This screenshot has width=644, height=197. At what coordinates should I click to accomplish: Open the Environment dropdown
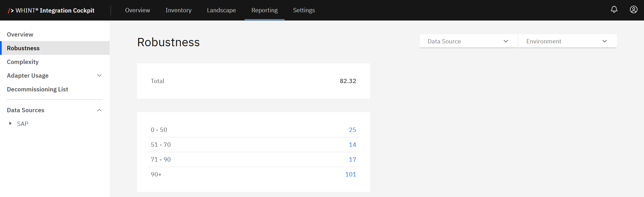[x=567, y=41]
